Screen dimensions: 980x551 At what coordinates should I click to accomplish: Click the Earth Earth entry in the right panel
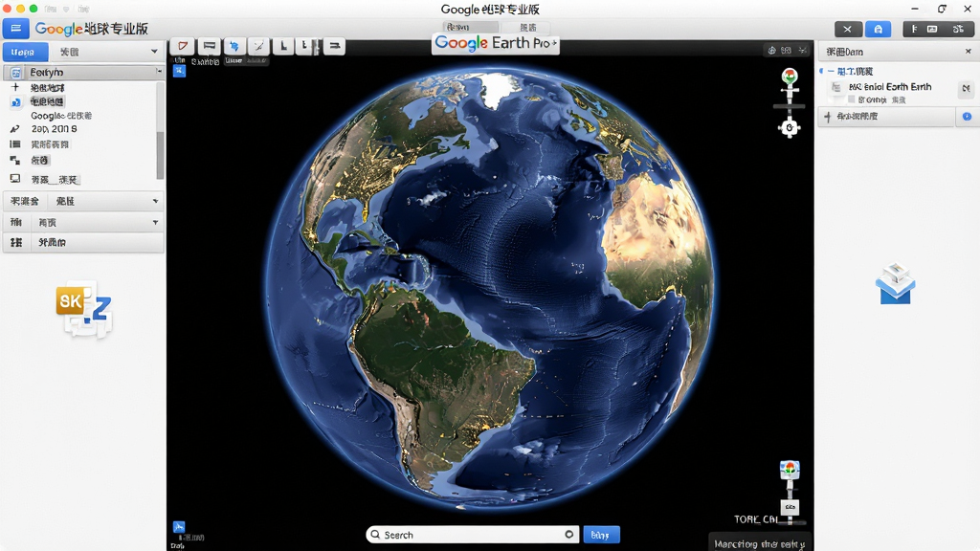click(890, 87)
